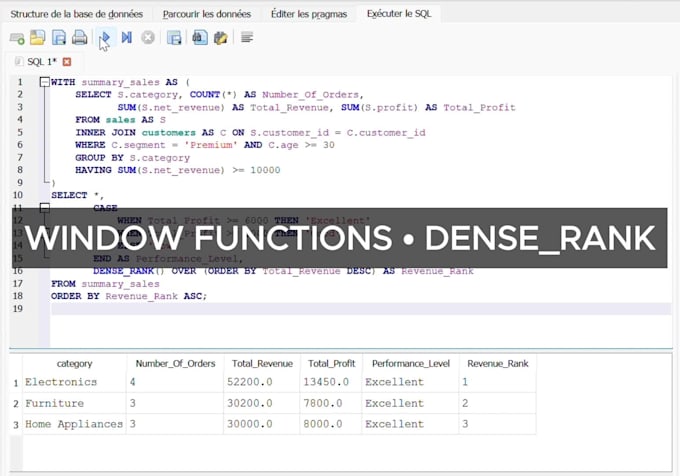This screenshot has height=476, width=680.
Task: Close the SQL 1 tab
Action: 67,62
